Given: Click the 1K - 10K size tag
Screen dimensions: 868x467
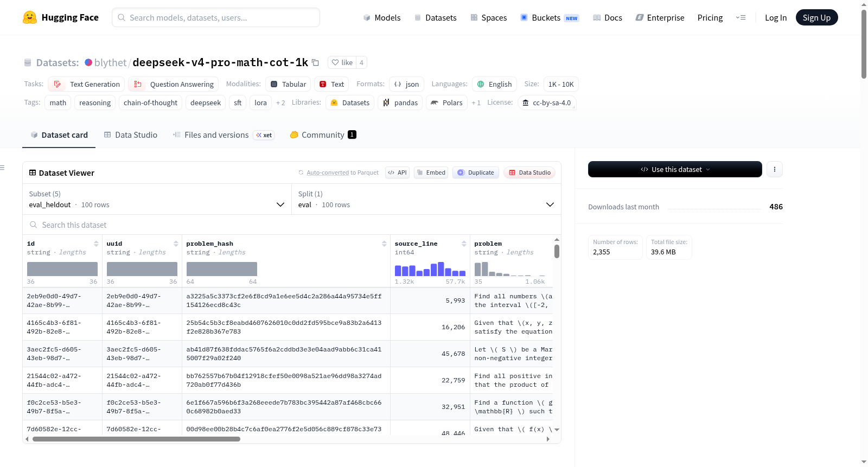Looking at the screenshot, I should [561, 84].
